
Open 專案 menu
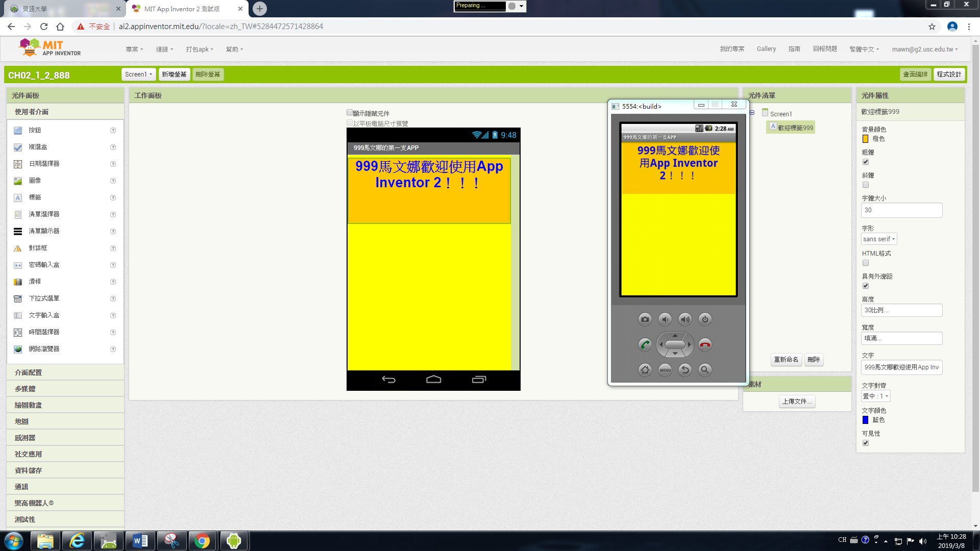tap(134, 49)
